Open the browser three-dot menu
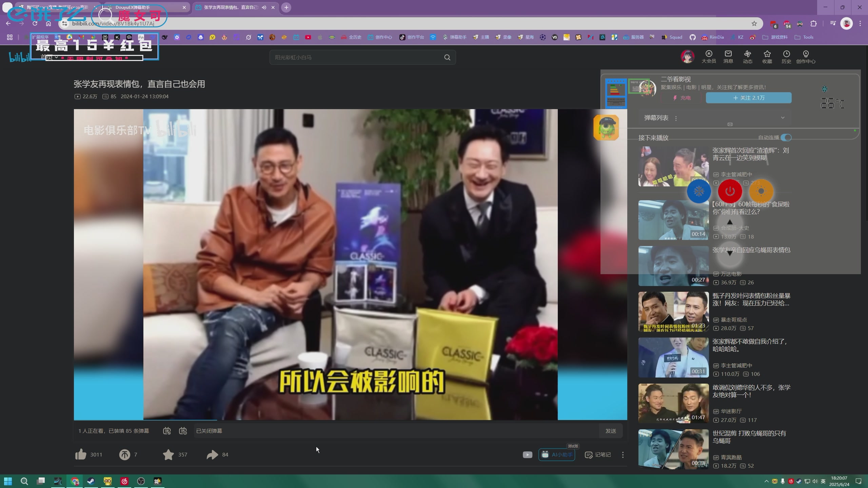Image resolution: width=868 pixels, height=488 pixels. (860, 23)
